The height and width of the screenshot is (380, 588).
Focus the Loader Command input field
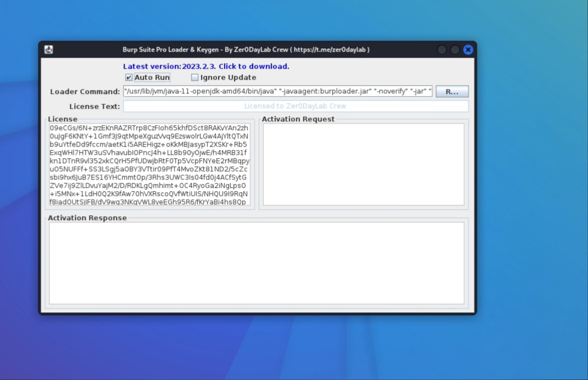277,91
